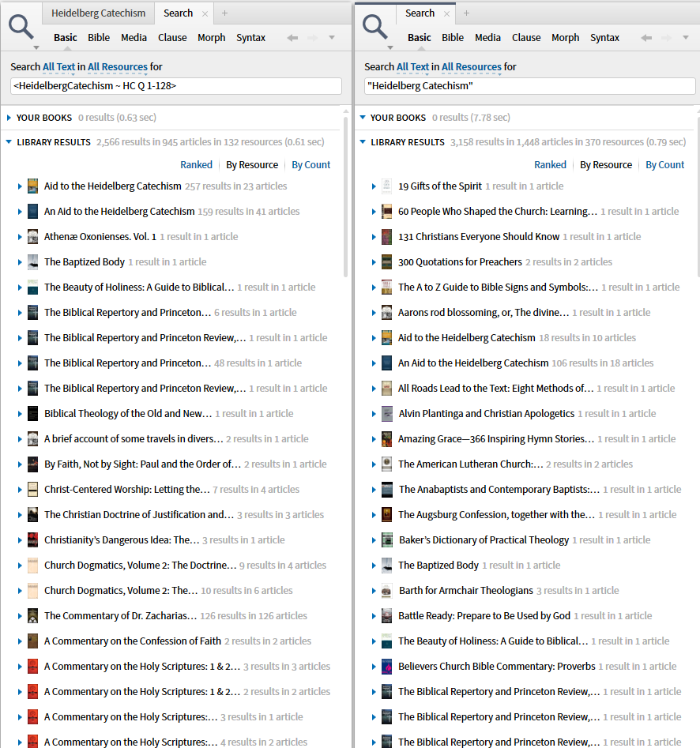Select Basic search type in right panel
This screenshot has height=748, width=700.
(x=420, y=38)
